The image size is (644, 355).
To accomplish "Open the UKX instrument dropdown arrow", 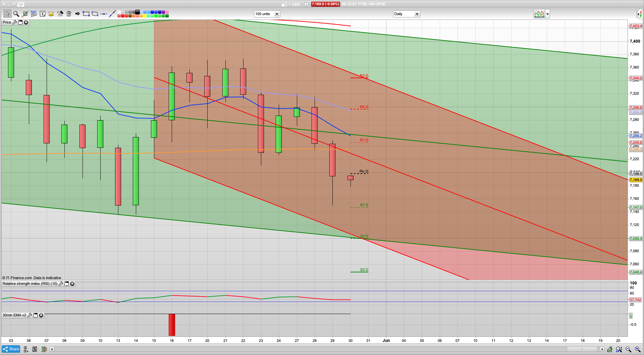I will [289, 5].
